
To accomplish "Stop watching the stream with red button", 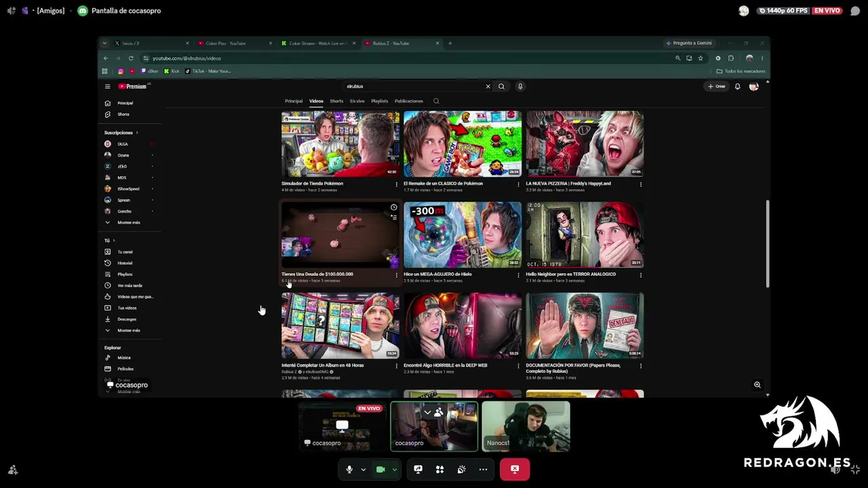I will 515,469.
